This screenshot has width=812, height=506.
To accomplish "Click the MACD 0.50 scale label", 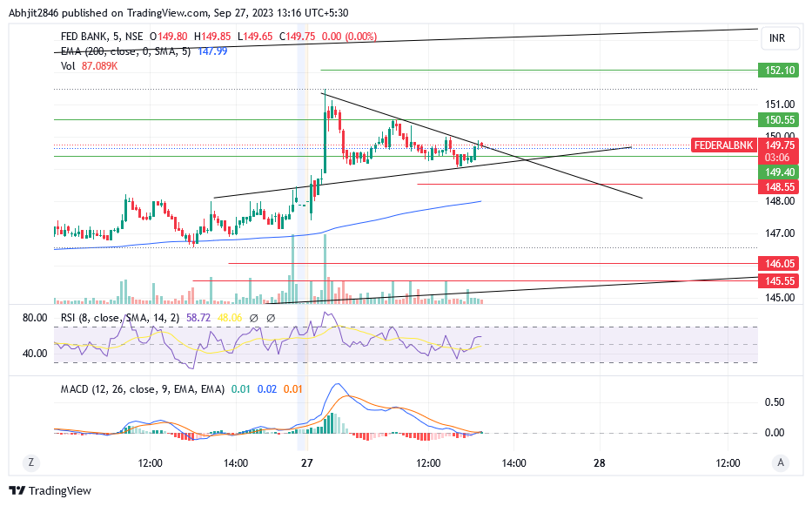I will coord(775,402).
